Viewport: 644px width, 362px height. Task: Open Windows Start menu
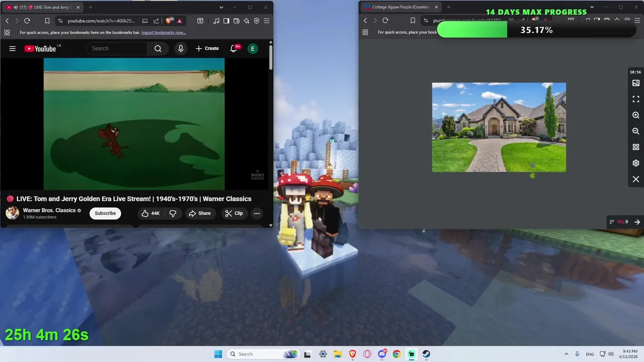[x=218, y=354]
